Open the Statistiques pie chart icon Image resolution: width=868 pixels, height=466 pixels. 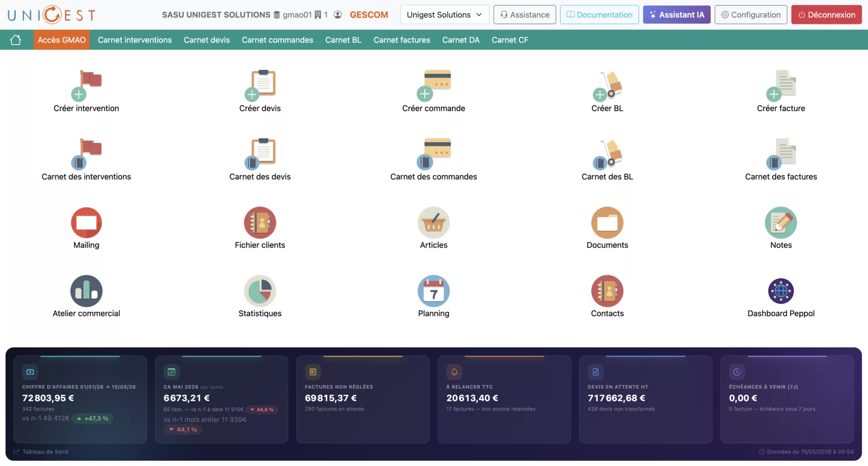click(x=260, y=291)
